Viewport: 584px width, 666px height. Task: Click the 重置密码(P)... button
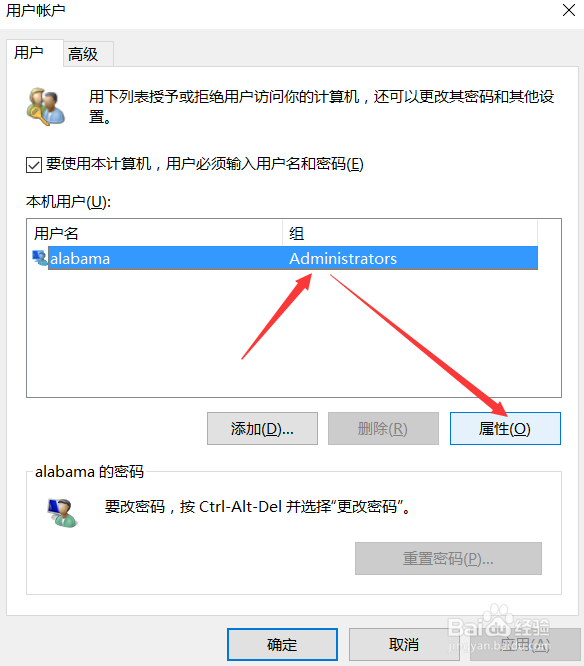click(x=448, y=559)
